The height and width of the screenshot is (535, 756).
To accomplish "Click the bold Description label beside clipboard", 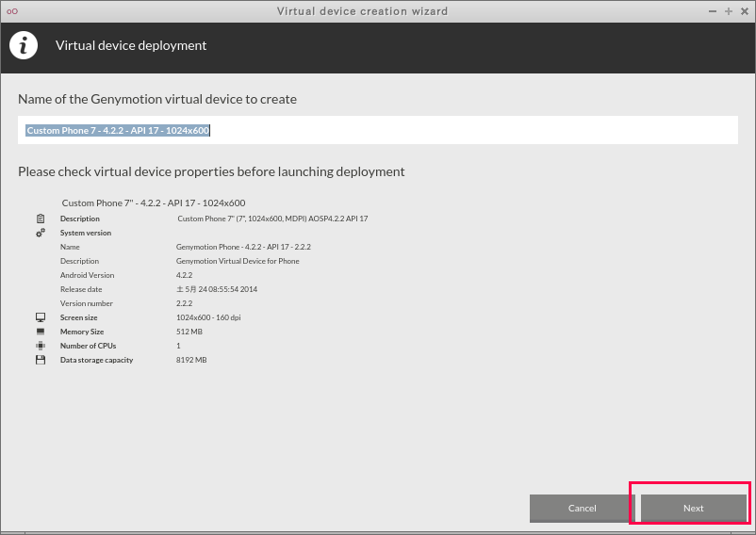I will coord(80,219).
